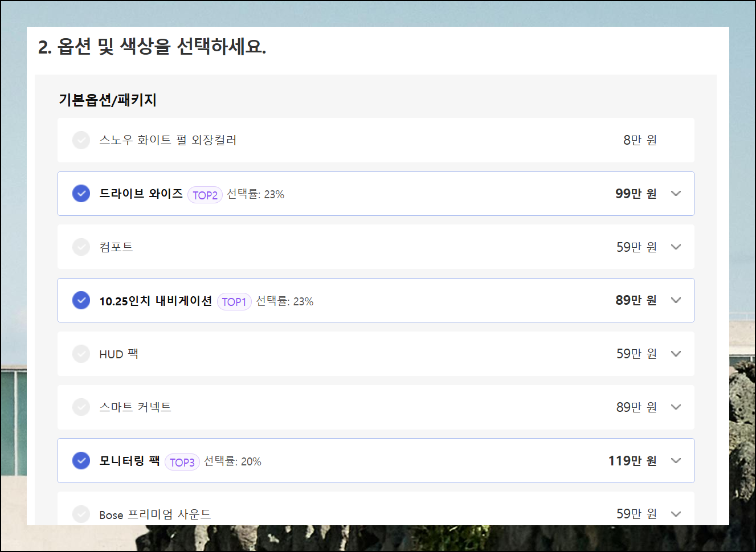Uncheck the 모니터링 팩 option

click(81, 460)
